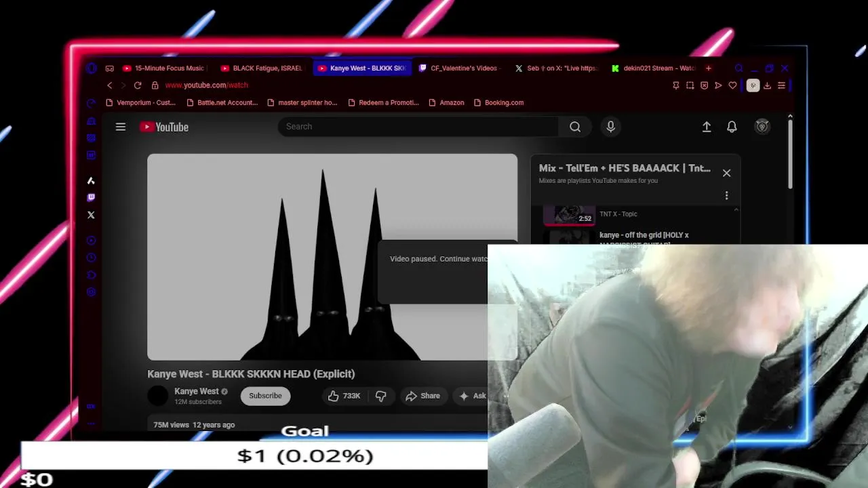Open the player icon in address bar
The width and height of the screenshot is (868, 488).
718,85
